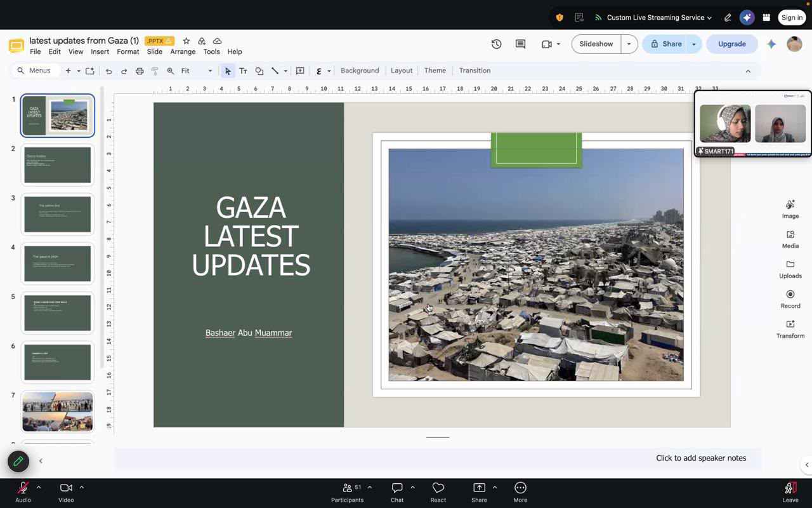Star the presentation with the star icon
Image resolution: width=812 pixels, height=508 pixels.
187,41
